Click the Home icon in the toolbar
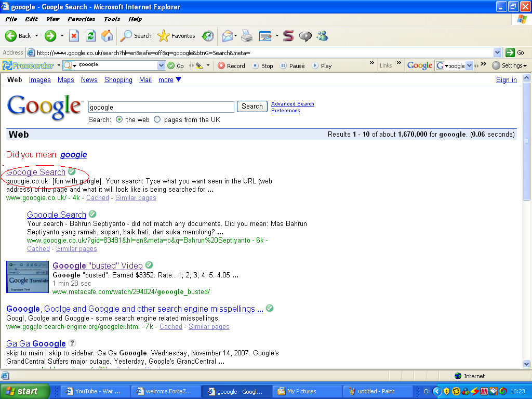The width and height of the screenshot is (532, 399). (x=107, y=36)
